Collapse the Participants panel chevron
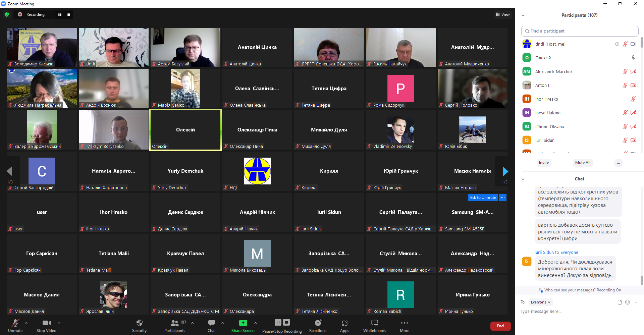The height and width of the screenshot is (335, 644). (x=523, y=15)
